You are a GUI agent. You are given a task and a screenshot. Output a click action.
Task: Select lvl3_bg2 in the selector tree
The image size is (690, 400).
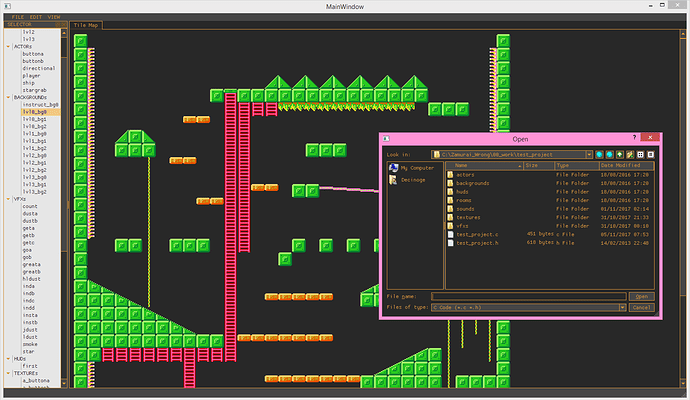(35, 192)
